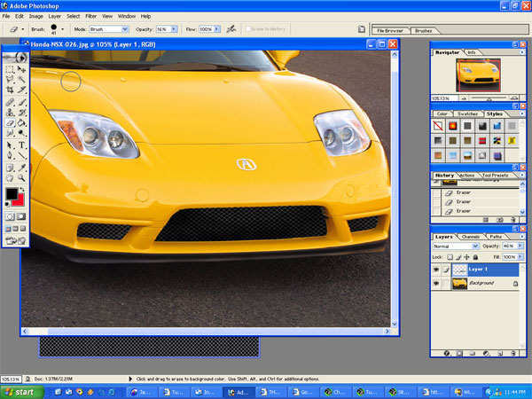Open the layer Opacity arrow in Layers panel
532x399 pixels.
(x=520, y=246)
